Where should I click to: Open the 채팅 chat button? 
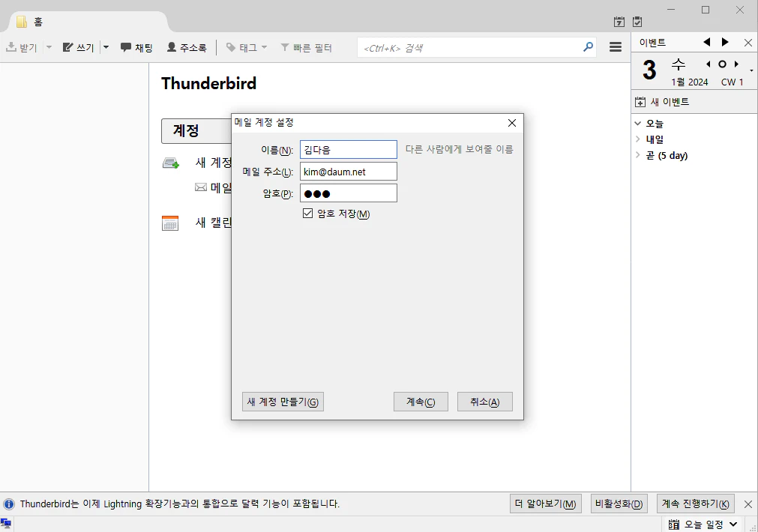pyautogui.click(x=136, y=47)
